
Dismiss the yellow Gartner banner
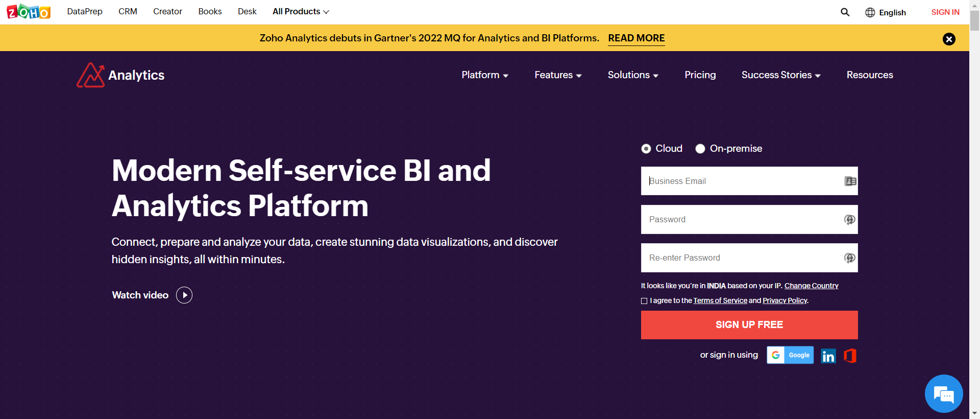(x=949, y=39)
